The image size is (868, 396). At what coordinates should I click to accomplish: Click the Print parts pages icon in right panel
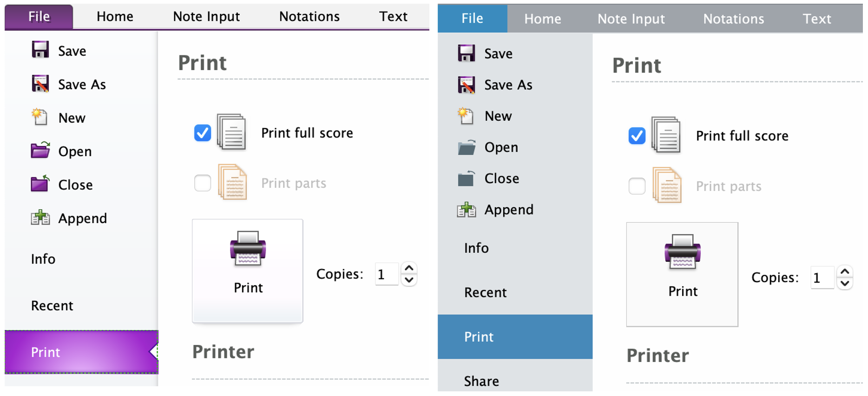coord(667,185)
